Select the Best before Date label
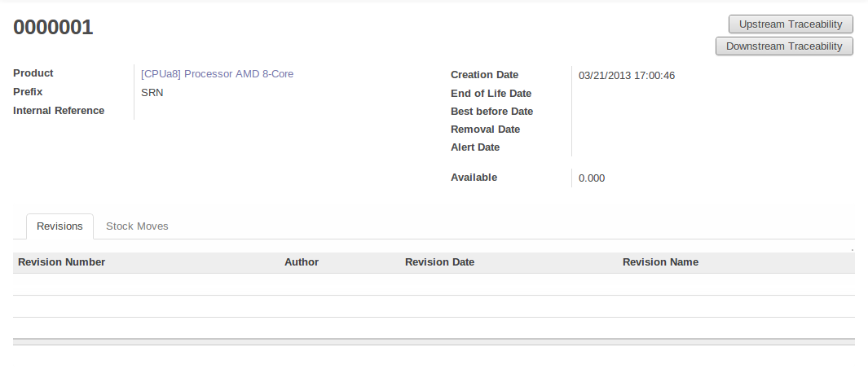 tap(491, 112)
